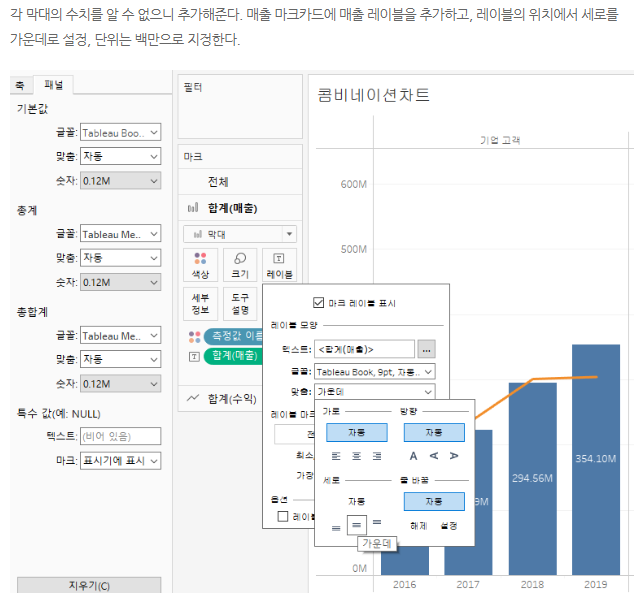Select 줄 바꿈 자동 wrap button
639x612 pixels.
click(x=434, y=502)
